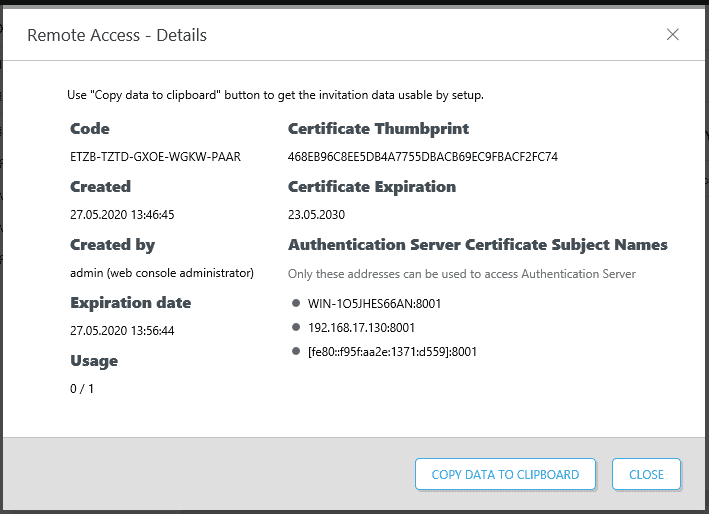The width and height of the screenshot is (709, 514).
Task: Click the Certificate Thumbprint heading
Action: pos(378,129)
